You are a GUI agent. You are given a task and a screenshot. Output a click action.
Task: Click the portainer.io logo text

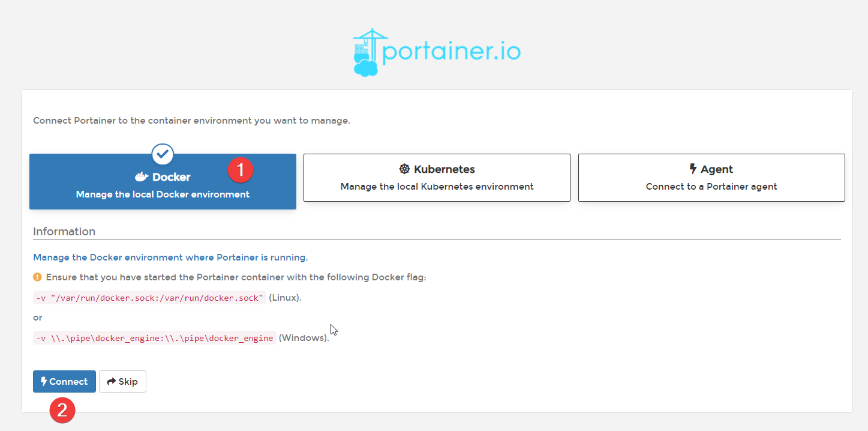coord(451,52)
